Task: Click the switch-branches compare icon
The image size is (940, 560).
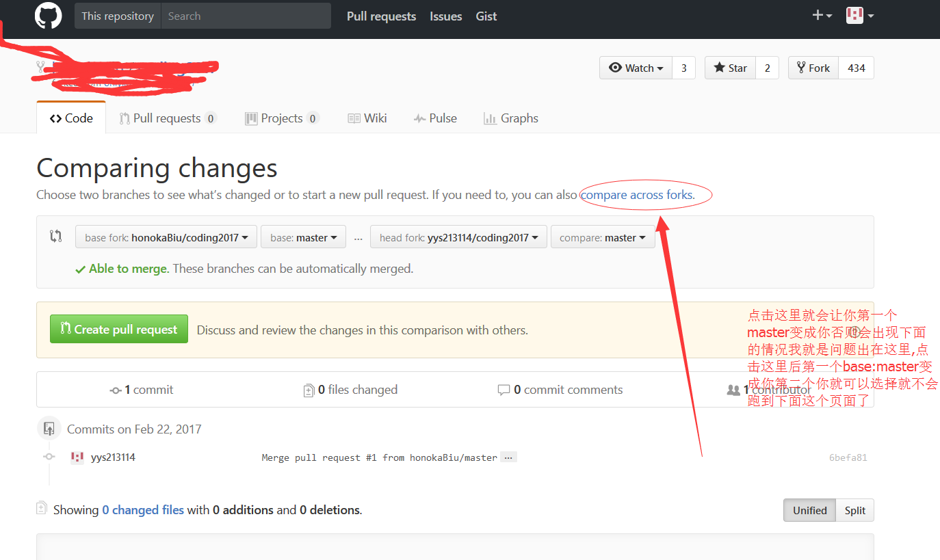Action: tap(56, 237)
